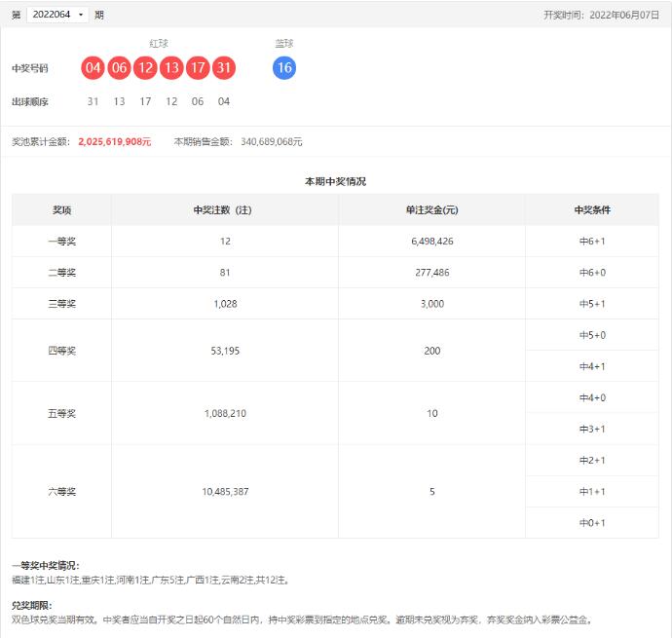
Task: Click the 二等奖 row label
Action: click(x=61, y=273)
